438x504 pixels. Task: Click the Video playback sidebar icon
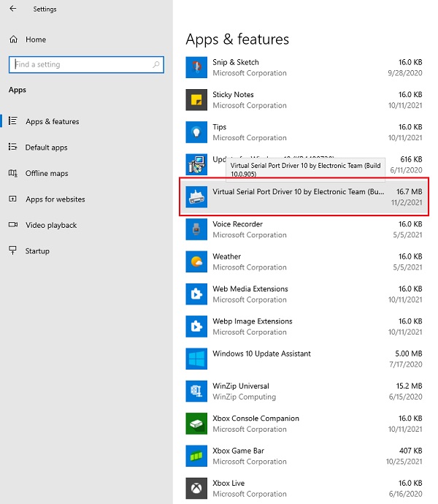13,225
